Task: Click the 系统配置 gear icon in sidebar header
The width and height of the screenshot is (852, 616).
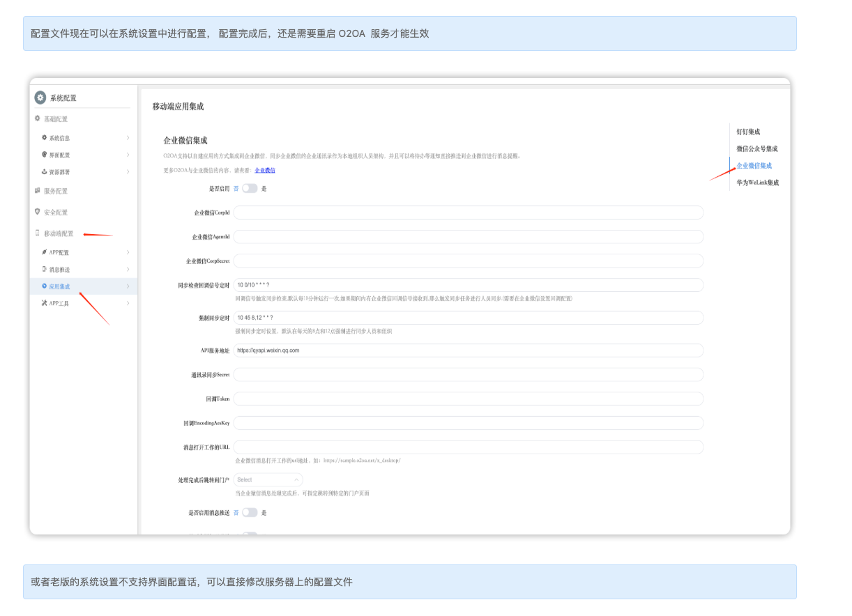Action: (x=40, y=98)
